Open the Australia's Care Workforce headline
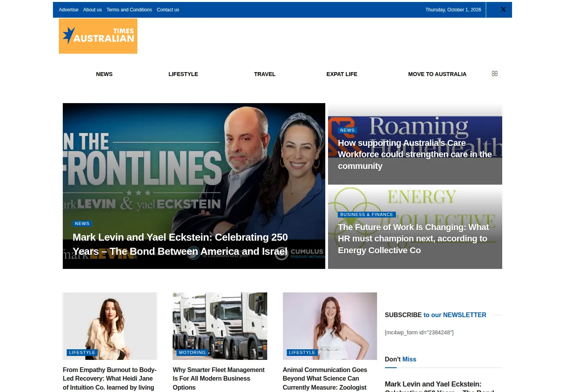Viewport: 565px width, 392px height. [415, 154]
